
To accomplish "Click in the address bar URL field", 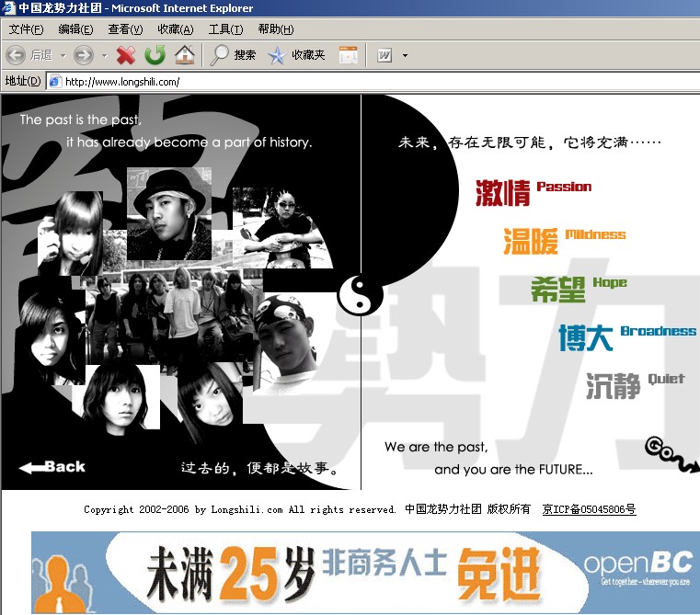I will point(368,81).
